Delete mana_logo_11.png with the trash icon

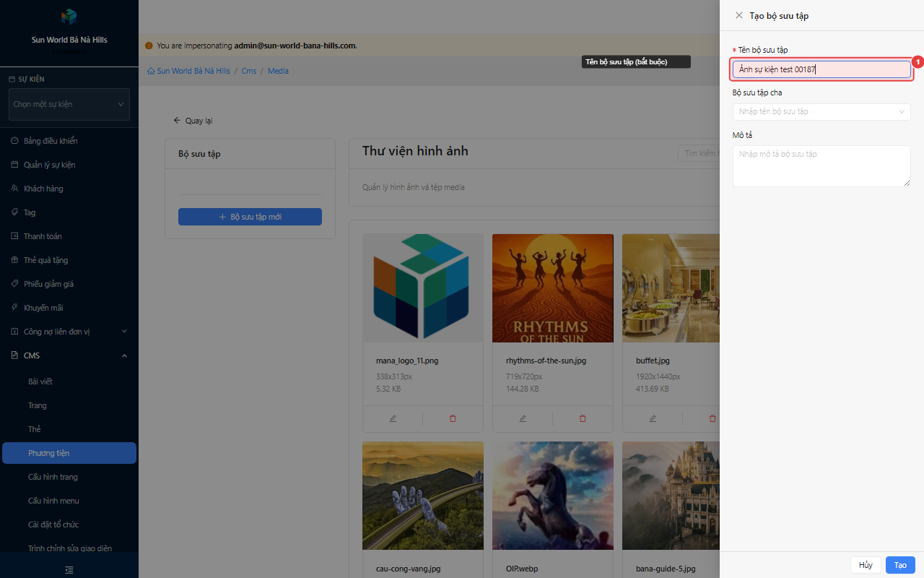click(453, 418)
